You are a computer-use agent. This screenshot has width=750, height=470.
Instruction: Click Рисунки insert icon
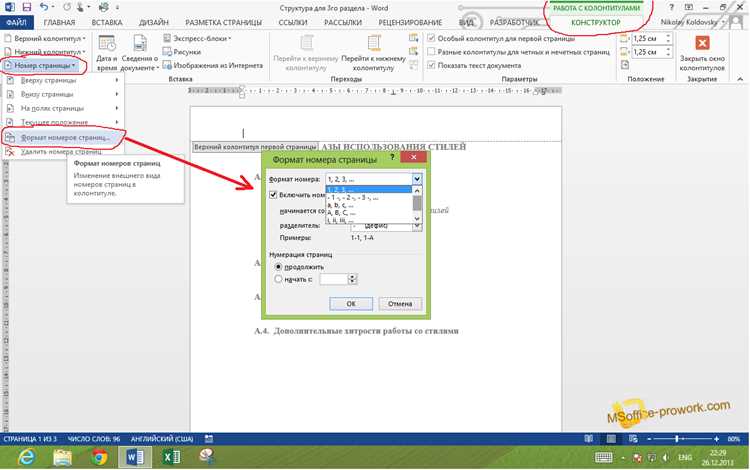coord(182,52)
